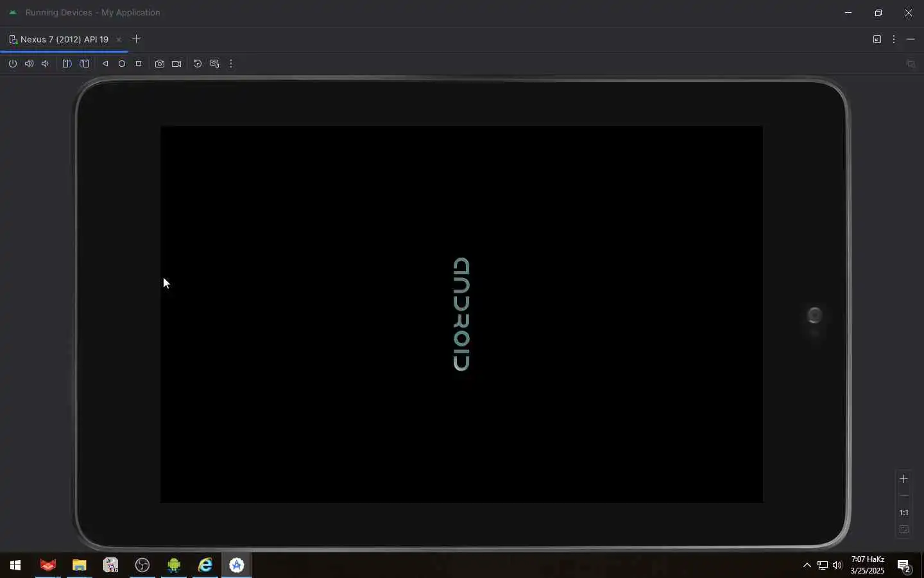Viewport: 924px width, 578px height.
Task: Start screen recording with camcorder icon
Action: (176, 64)
